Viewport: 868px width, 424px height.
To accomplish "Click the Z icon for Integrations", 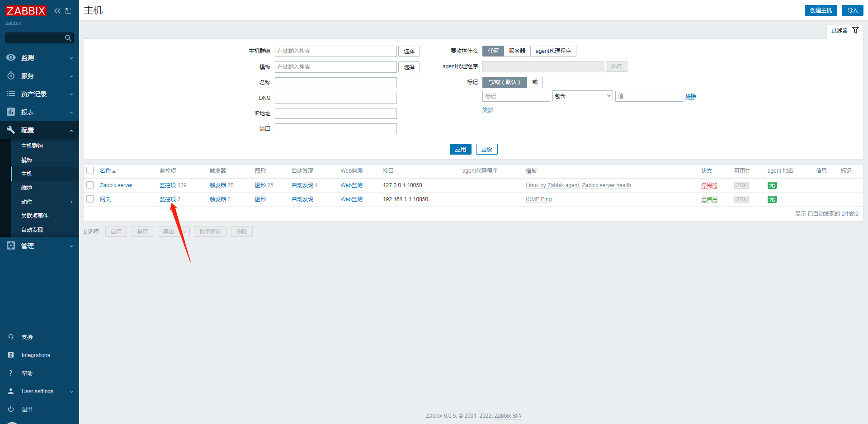I will [x=11, y=355].
